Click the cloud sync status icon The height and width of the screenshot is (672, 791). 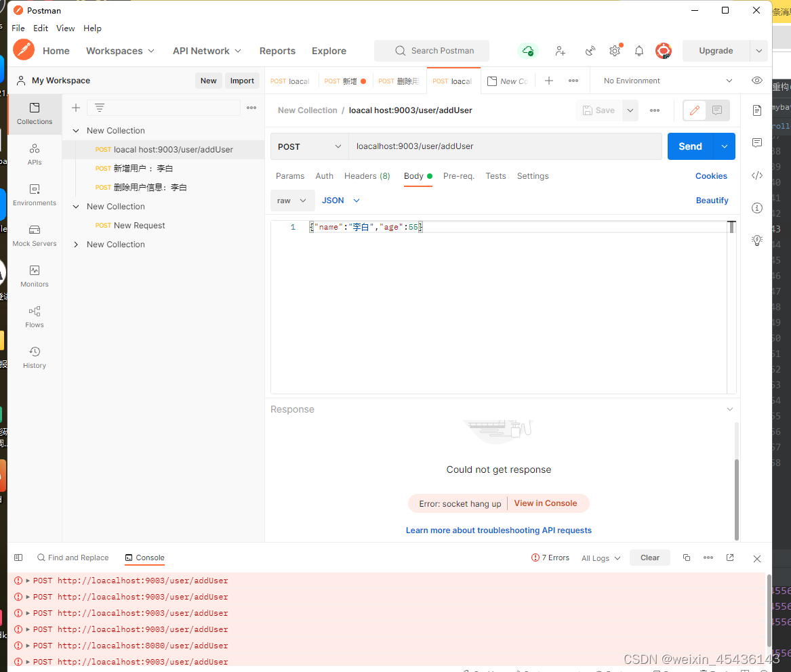tap(527, 51)
